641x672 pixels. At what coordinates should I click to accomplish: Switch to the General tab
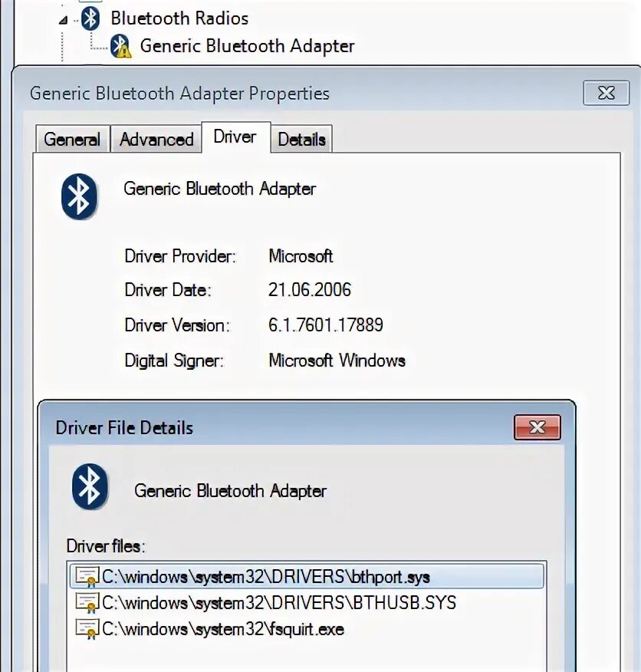72,139
